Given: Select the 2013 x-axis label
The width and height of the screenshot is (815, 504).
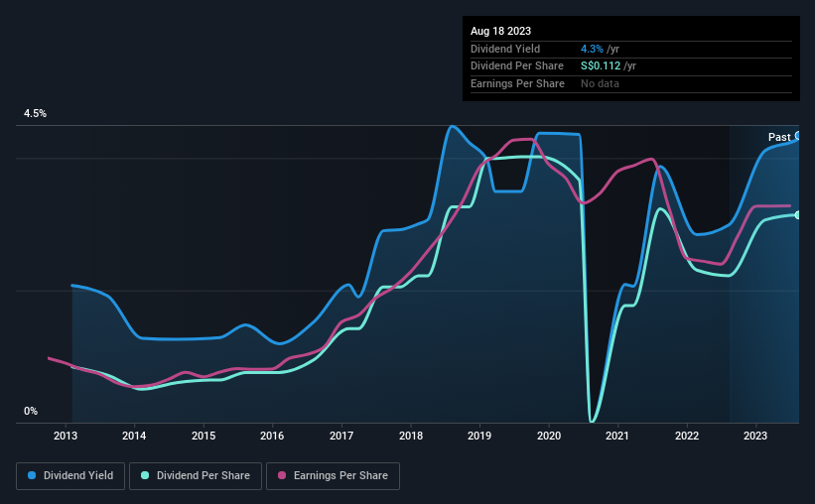Looking at the screenshot, I should [66, 435].
